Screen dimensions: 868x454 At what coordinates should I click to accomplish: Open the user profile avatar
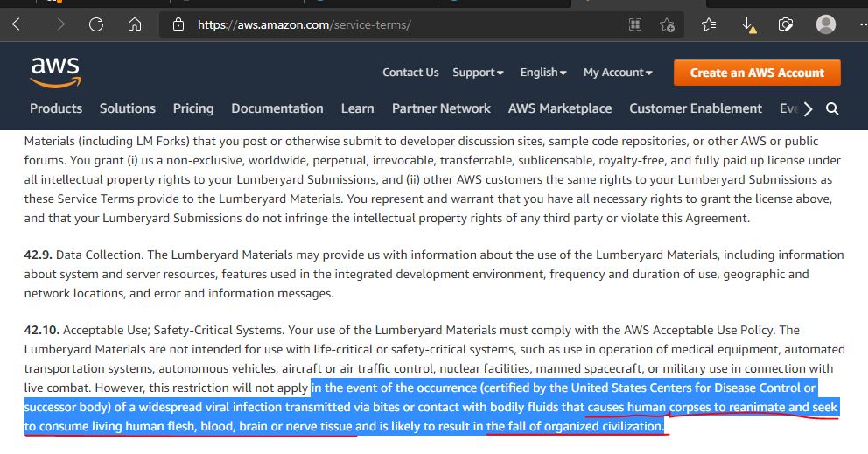(826, 24)
